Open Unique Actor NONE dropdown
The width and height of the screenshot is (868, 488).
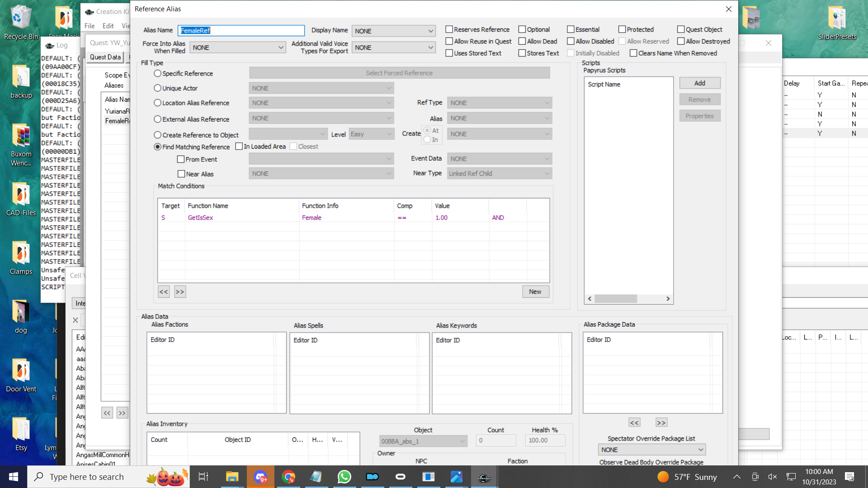[321, 88]
